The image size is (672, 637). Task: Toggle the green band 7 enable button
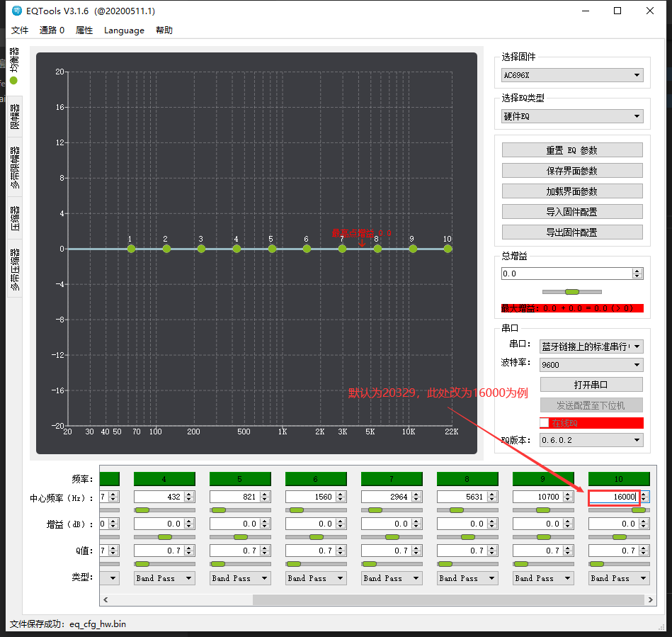pyautogui.click(x=392, y=479)
